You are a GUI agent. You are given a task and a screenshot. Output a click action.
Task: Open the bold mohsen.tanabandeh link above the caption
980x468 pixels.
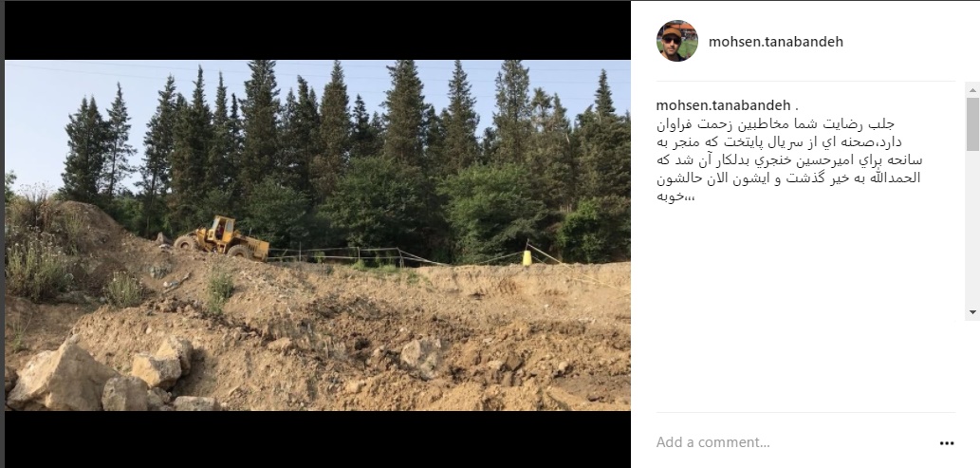click(723, 105)
